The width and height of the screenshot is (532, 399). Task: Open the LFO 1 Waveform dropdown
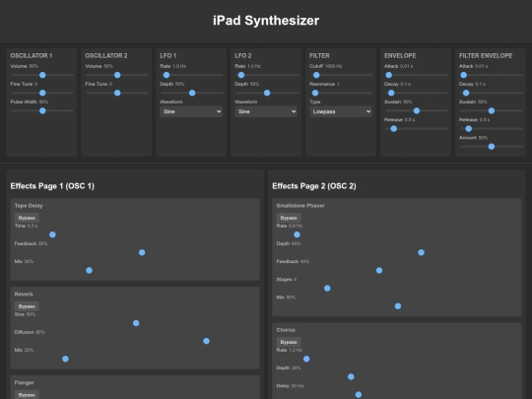pyautogui.click(x=191, y=111)
